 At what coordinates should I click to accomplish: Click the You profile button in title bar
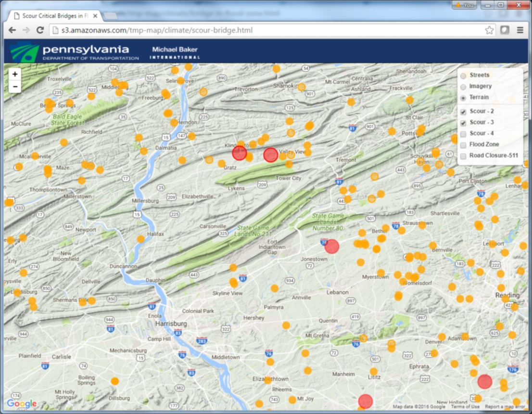pyautogui.click(x=465, y=5)
